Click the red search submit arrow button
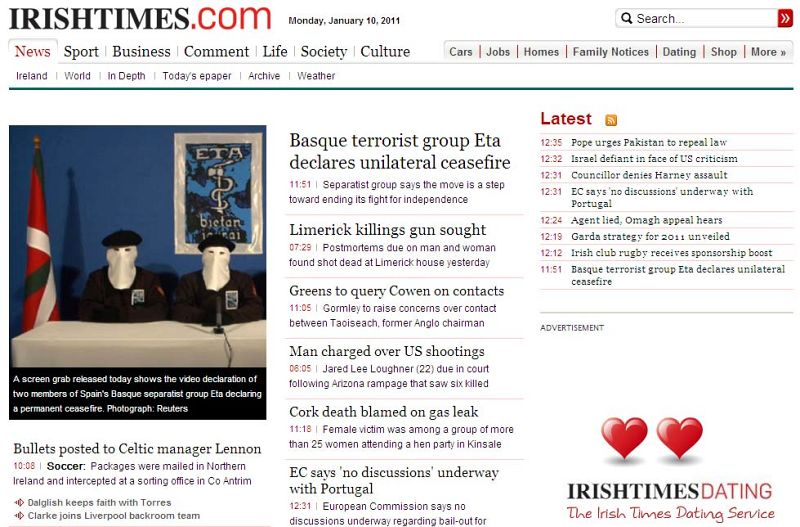Viewport: 800px width, 527px height. 785,18
